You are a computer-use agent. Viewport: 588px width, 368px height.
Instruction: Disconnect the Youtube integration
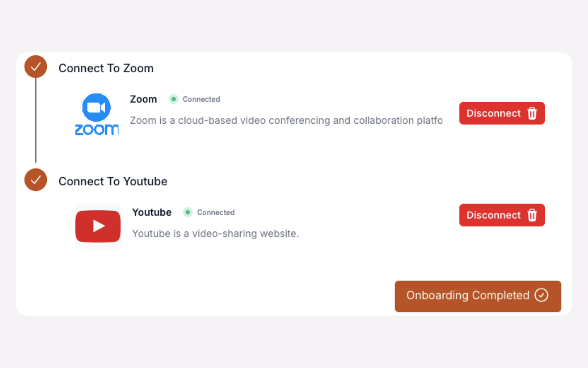pyautogui.click(x=502, y=215)
